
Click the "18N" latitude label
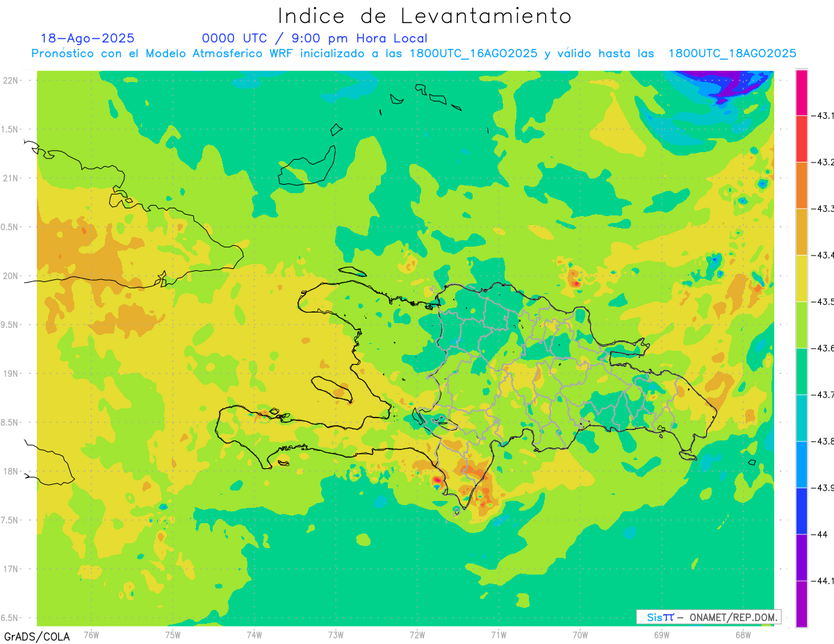(11, 471)
